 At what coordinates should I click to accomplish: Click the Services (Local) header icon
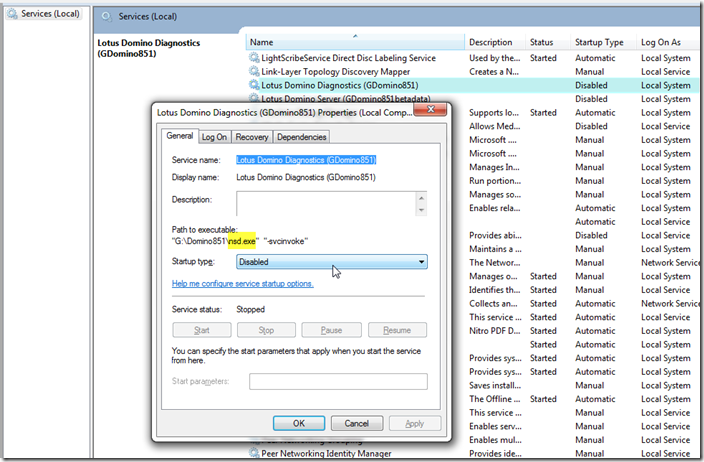[106, 17]
